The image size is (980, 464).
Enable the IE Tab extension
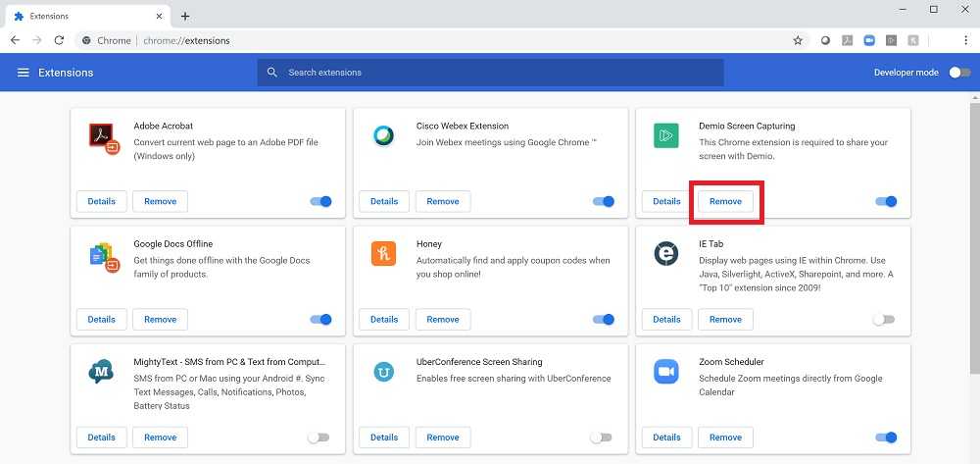(884, 319)
